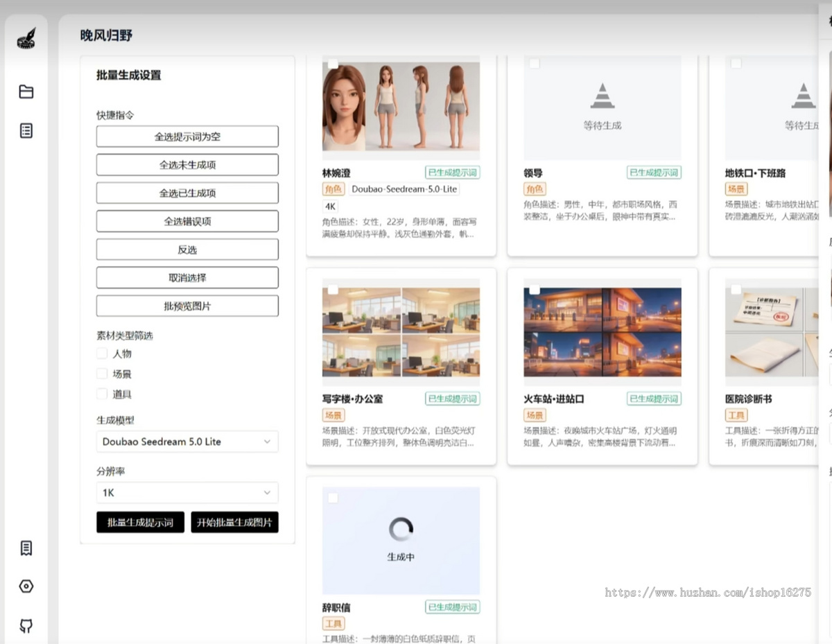The width and height of the screenshot is (832, 644).
Task: Check the 人物 filter checkbox
Action: click(102, 354)
